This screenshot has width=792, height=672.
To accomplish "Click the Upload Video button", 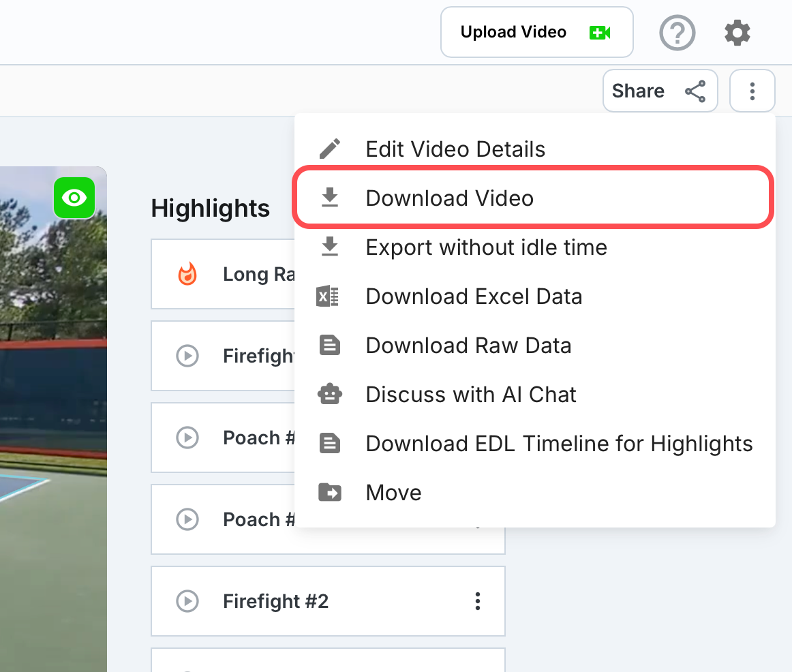I will [x=536, y=32].
